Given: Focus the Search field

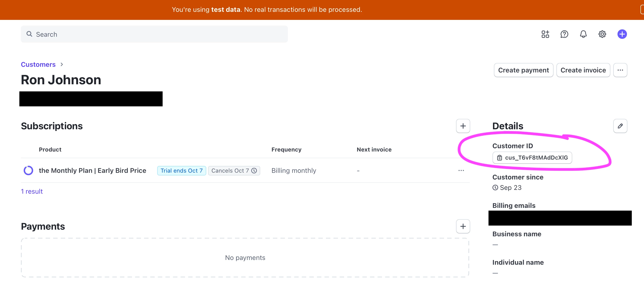Looking at the screenshot, I should tap(154, 34).
